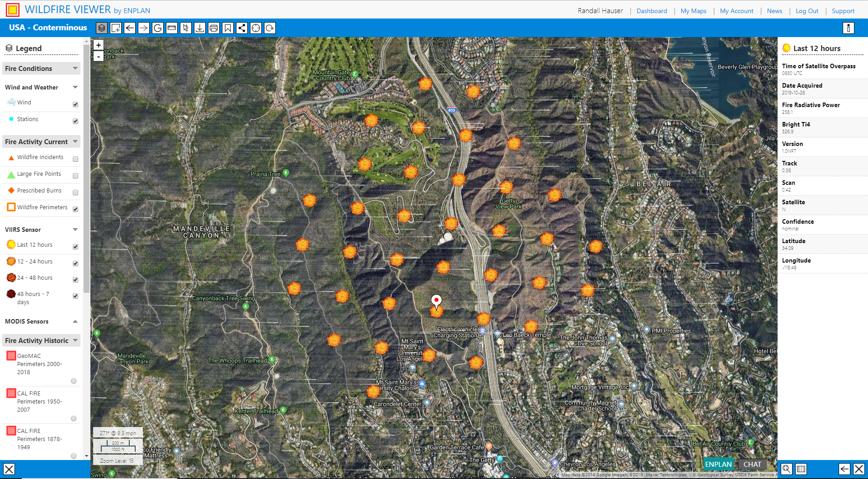Click the ENPLAN orange square logo
The width and height of the screenshot is (868, 479).
point(13,9)
